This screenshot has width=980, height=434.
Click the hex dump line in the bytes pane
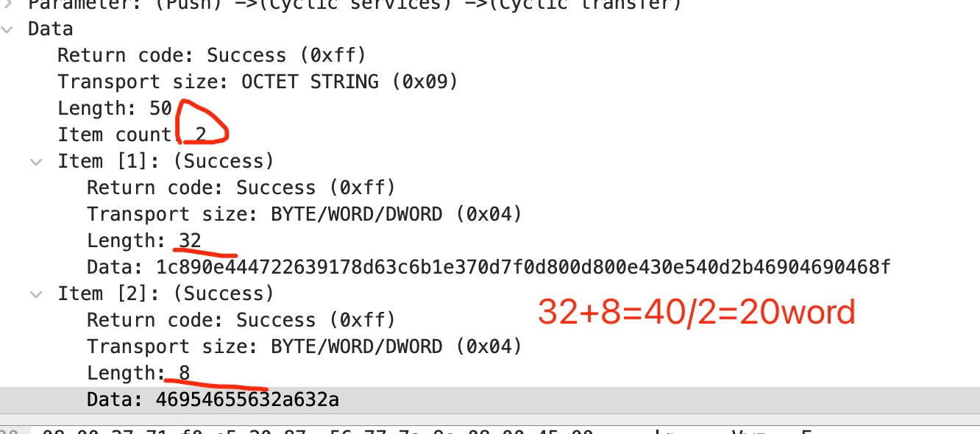coord(316,430)
